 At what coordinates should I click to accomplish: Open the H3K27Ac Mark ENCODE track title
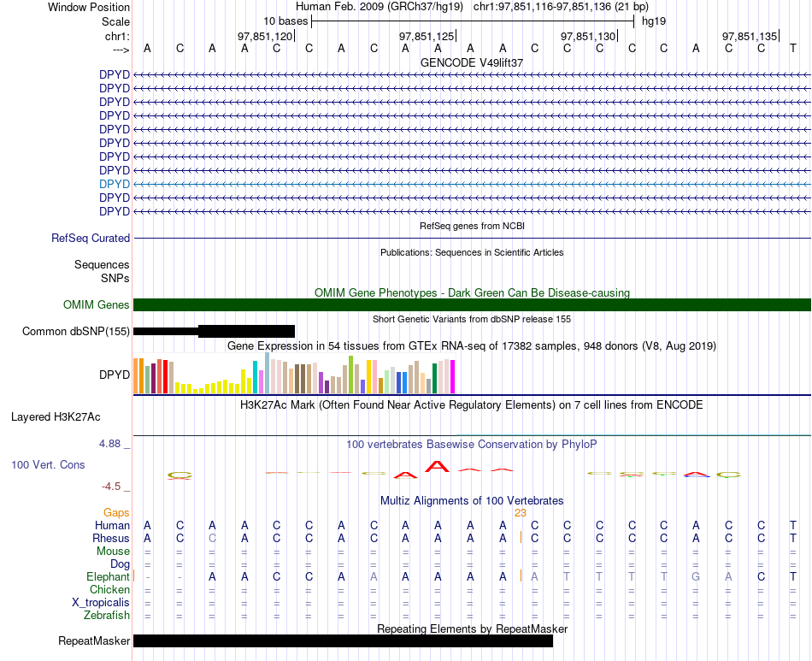(x=472, y=405)
